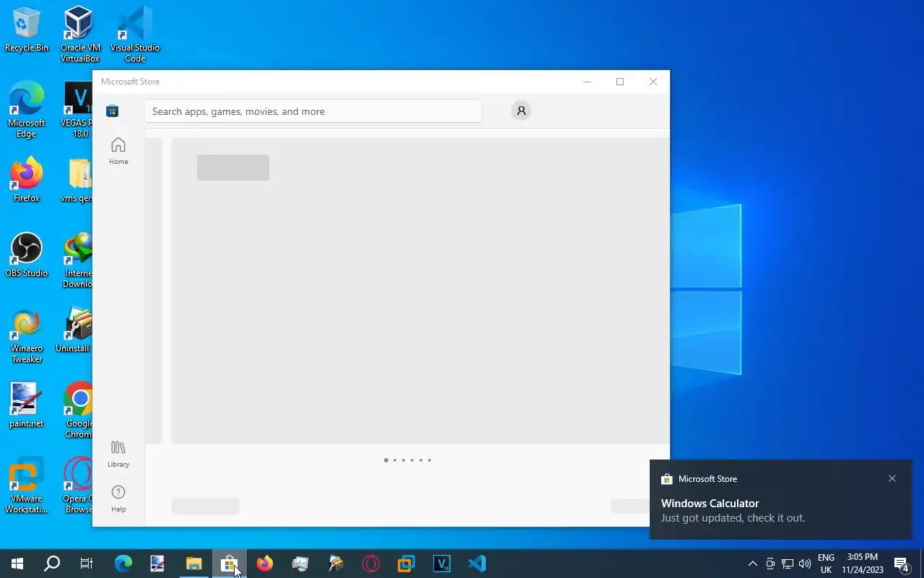This screenshot has width=924, height=578.
Task: Maximize the Microsoft Store window
Action: pyautogui.click(x=620, y=82)
